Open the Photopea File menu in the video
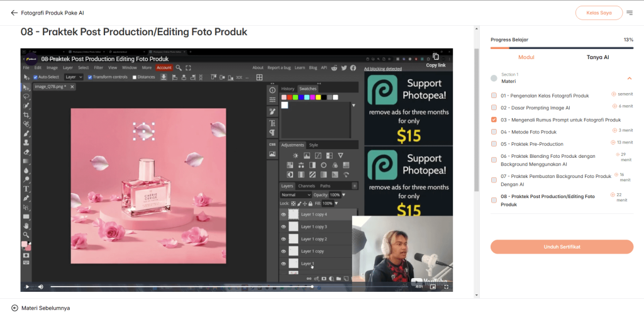The width and height of the screenshot is (644, 317). click(x=26, y=68)
